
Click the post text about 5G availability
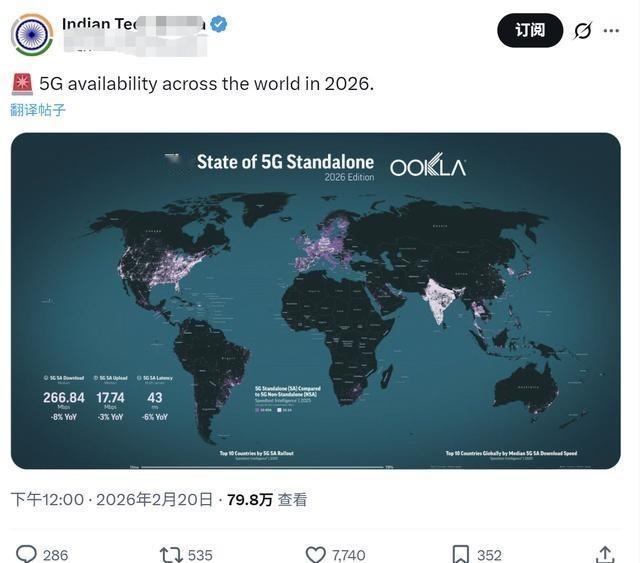pos(206,84)
